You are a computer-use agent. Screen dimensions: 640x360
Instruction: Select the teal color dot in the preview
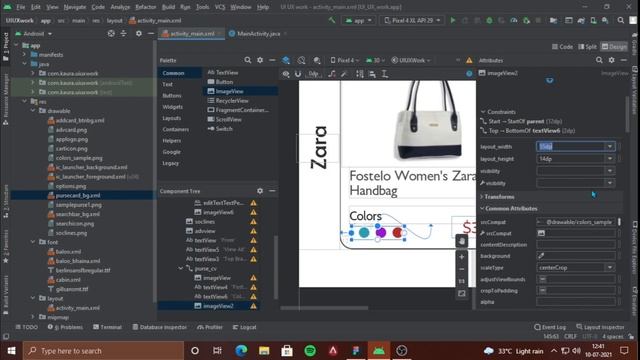click(364, 233)
